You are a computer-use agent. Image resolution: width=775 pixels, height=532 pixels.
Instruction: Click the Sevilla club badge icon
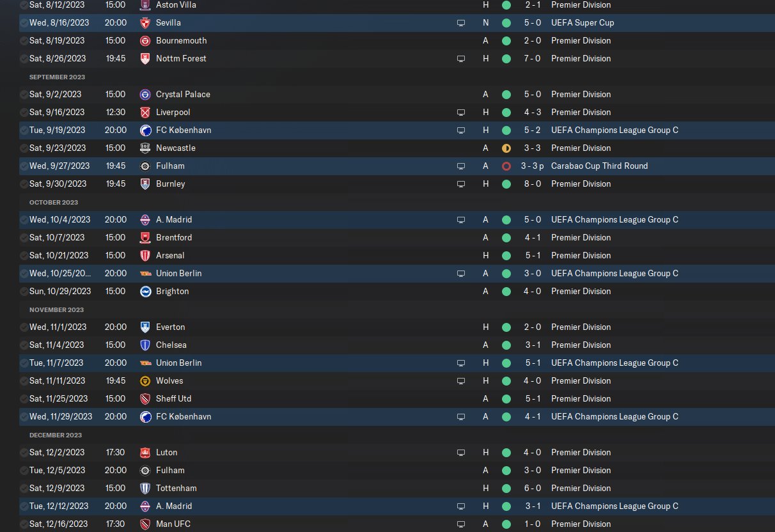pos(145,22)
